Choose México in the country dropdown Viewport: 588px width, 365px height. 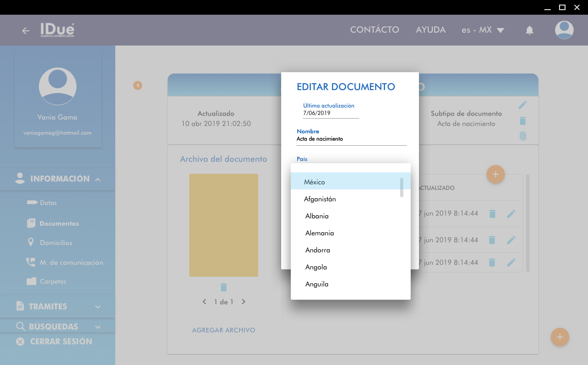[315, 182]
